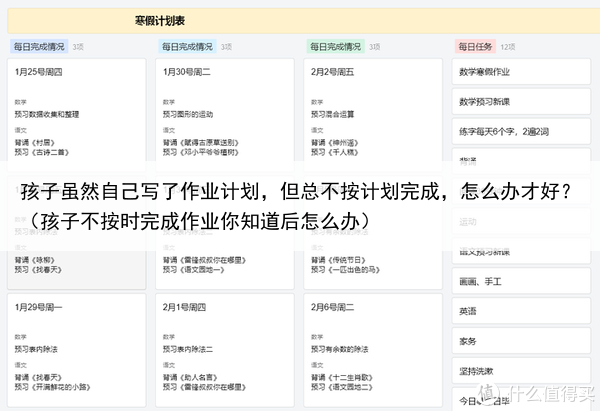Open the 画画、手工 task card

pos(519,282)
